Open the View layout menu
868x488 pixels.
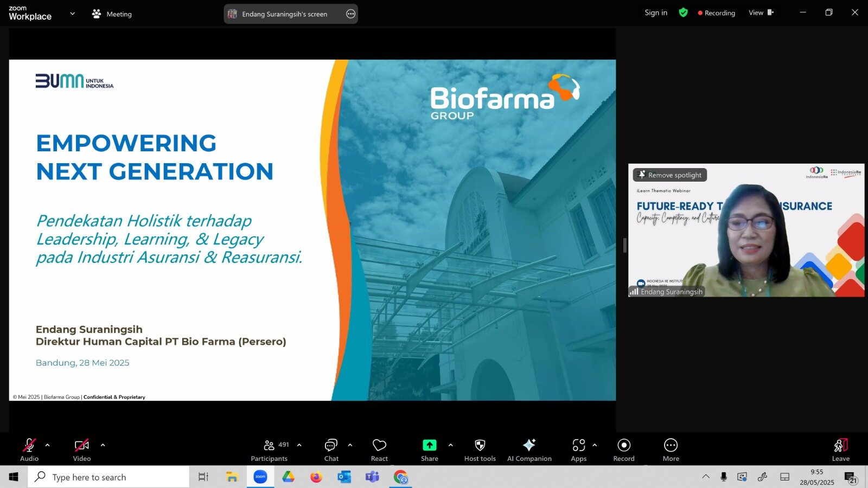(x=761, y=13)
